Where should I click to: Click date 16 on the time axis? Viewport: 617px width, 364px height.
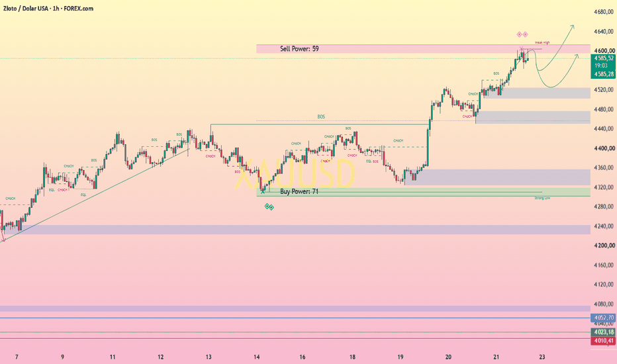click(x=302, y=357)
